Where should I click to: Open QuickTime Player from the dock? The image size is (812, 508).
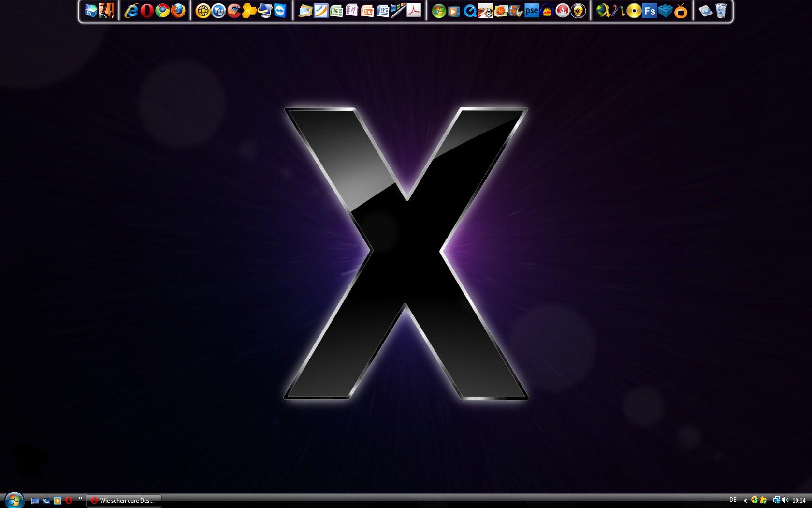pos(470,11)
